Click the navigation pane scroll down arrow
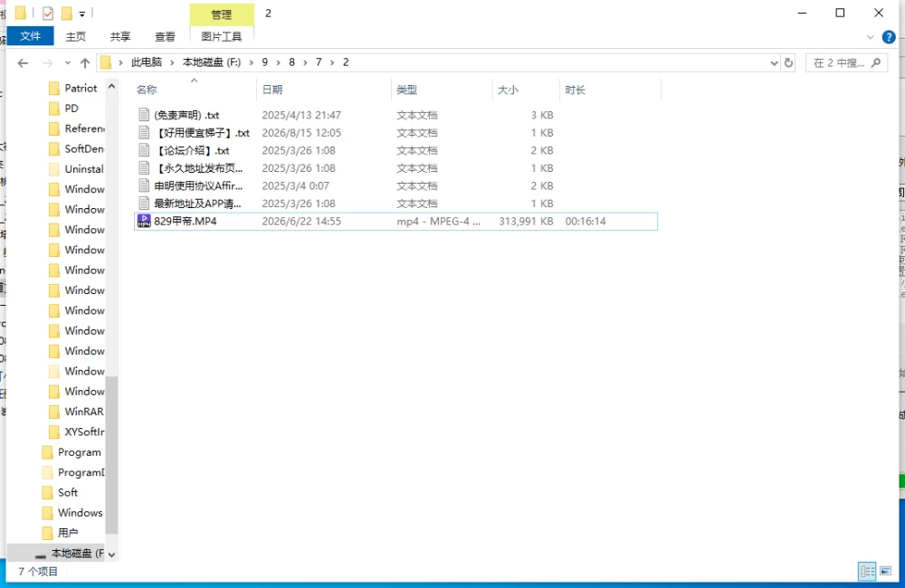 pos(112,555)
